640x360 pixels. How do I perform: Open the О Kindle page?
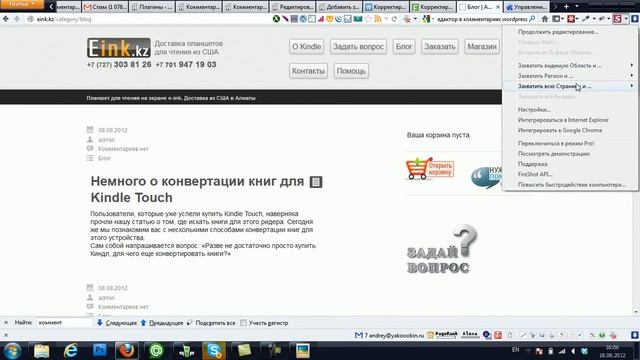tap(307, 47)
